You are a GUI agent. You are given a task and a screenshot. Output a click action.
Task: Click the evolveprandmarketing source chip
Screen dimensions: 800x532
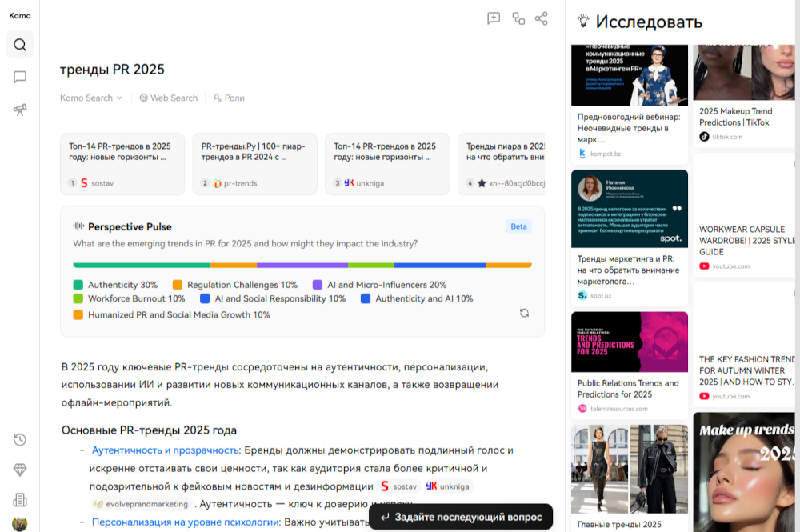(x=142, y=504)
